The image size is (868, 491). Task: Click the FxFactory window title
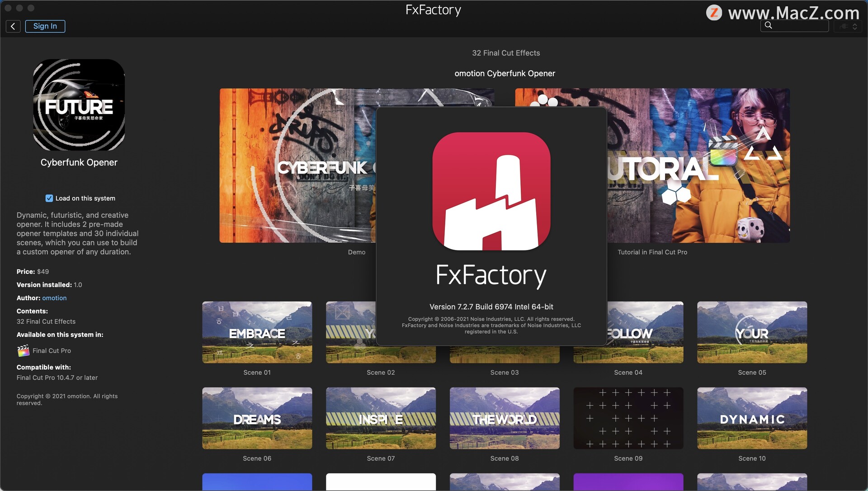433,10
